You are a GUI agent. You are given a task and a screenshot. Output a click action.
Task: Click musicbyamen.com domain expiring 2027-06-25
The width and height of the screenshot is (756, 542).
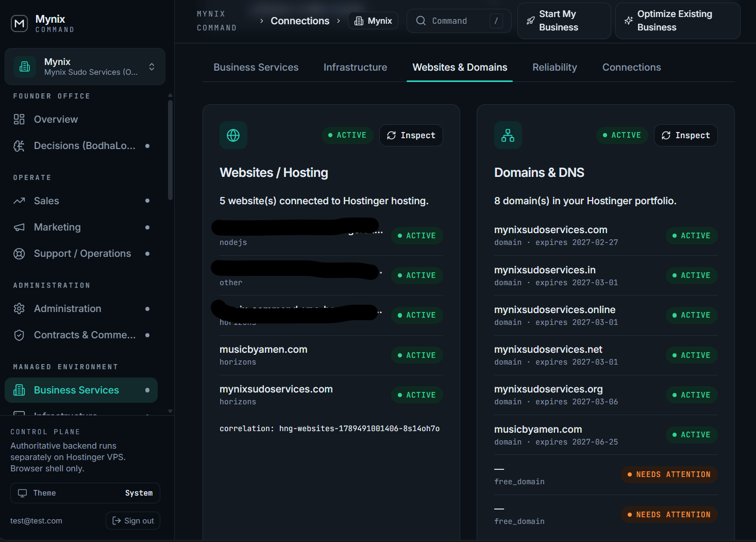[x=606, y=435]
